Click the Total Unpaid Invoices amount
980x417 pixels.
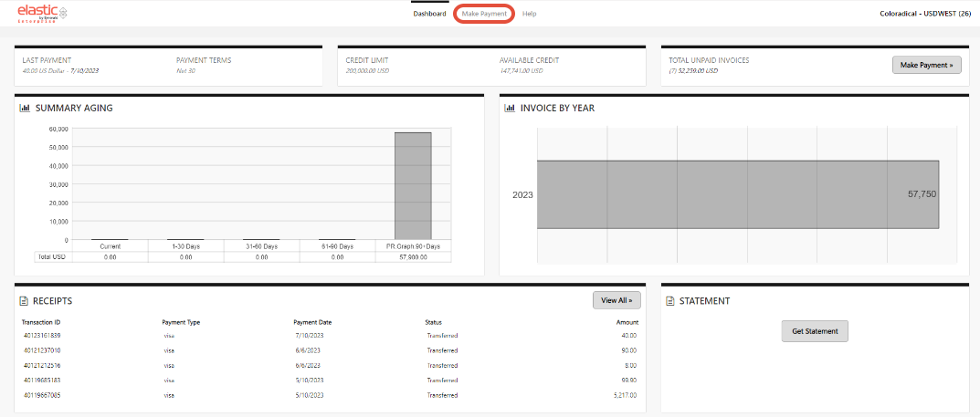693,70
